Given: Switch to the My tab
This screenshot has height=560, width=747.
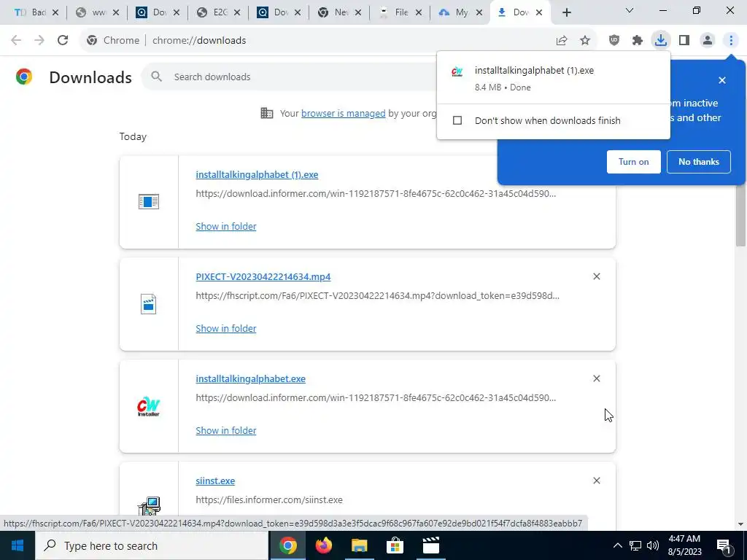Looking at the screenshot, I should (x=460, y=13).
